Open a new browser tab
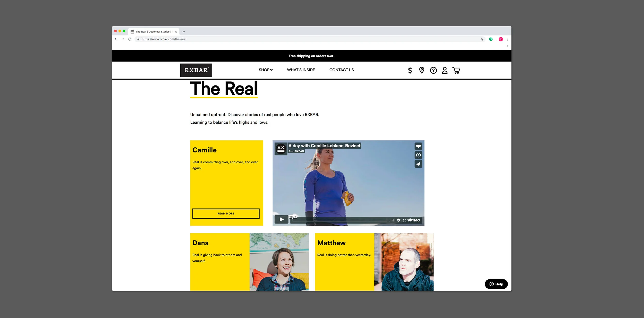Viewport: 644px width, 318px height. pos(184,32)
